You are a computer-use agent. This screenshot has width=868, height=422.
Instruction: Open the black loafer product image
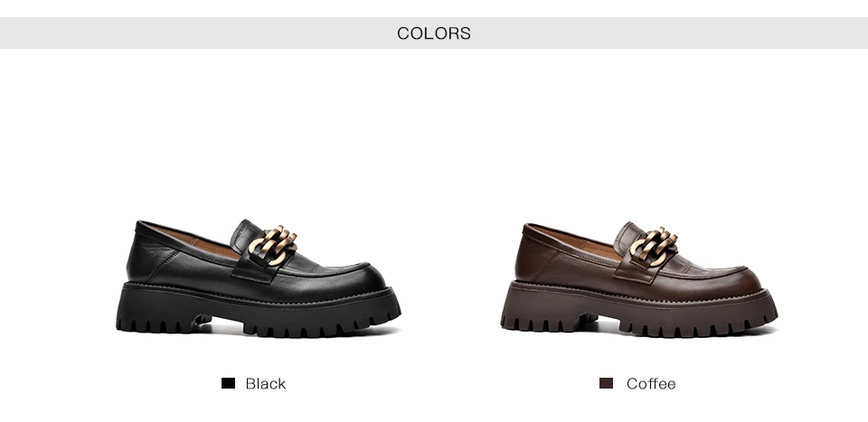pyautogui.click(x=259, y=278)
